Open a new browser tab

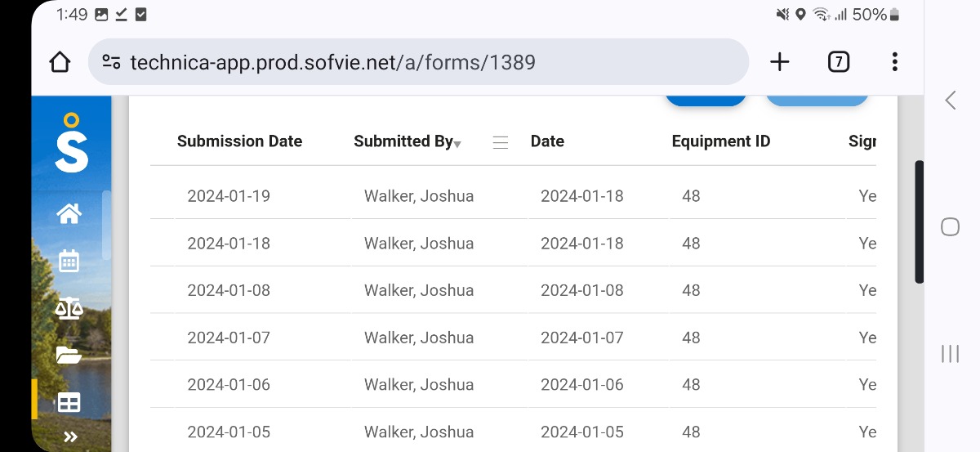tap(780, 61)
